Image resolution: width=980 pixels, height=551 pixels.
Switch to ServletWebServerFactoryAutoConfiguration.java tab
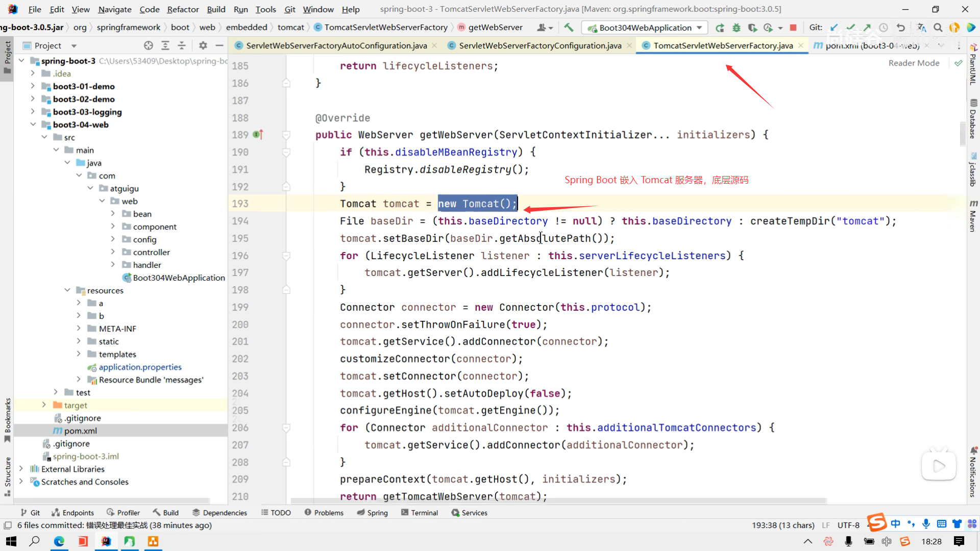click(336, 45)
